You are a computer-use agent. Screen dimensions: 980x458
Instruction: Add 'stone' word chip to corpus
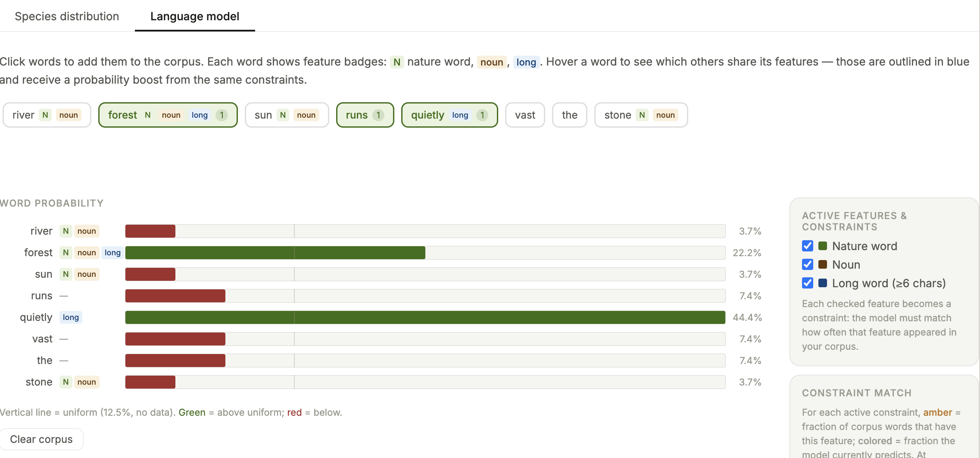pos(640,115)
